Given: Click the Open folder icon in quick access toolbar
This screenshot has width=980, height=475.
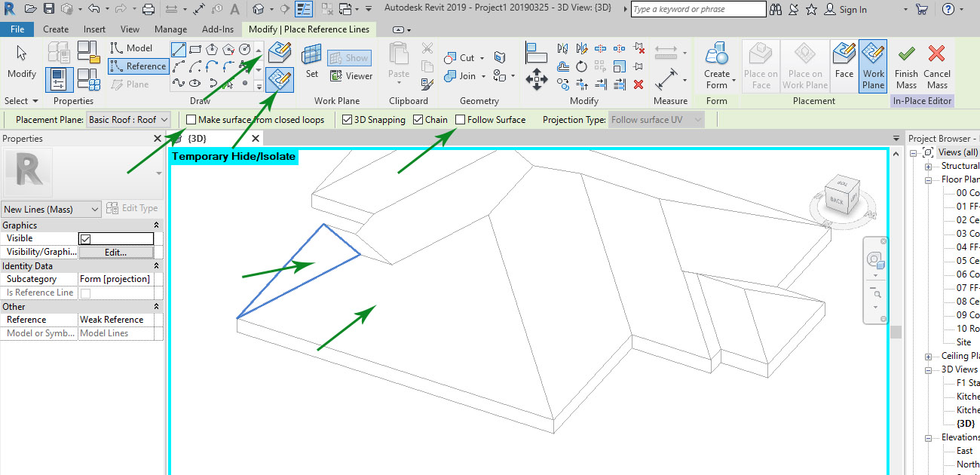Looking at the screenshot, I should [x=30, y=9].
